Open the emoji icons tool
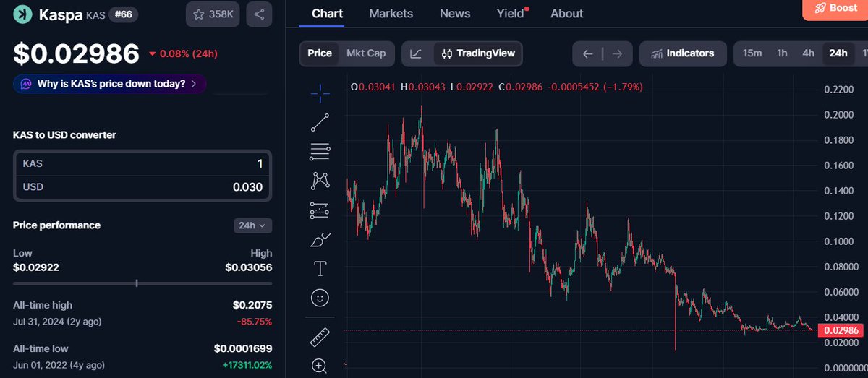 click(x=320, y=297)
